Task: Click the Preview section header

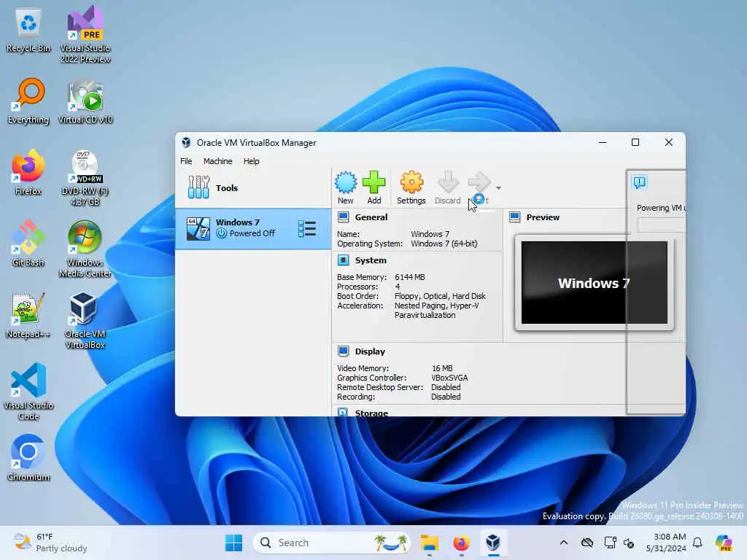Action: (x=543, y=217)
